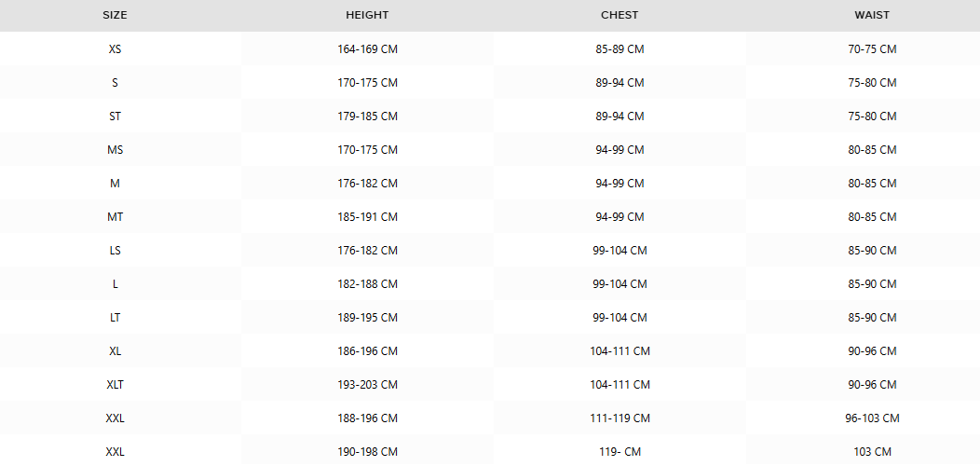Click the 164-169 CM height cell
The width and height of the screenshot is (980, 466).
[367, 48]
